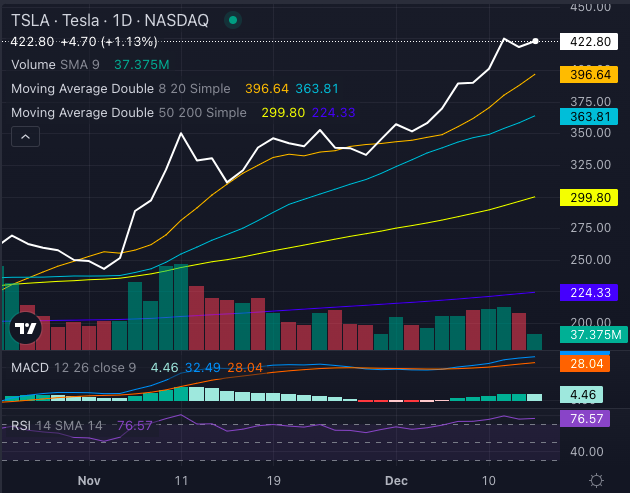Viewport: 630px width, 493px height.
Task: Click the teal 363.81 axis price tag
Action: click(590, 116)
